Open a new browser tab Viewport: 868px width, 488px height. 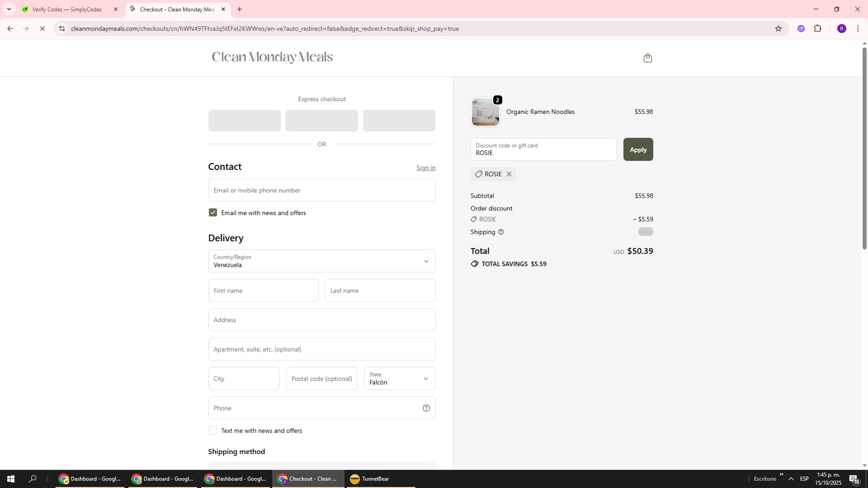click(x=240, y=9)
